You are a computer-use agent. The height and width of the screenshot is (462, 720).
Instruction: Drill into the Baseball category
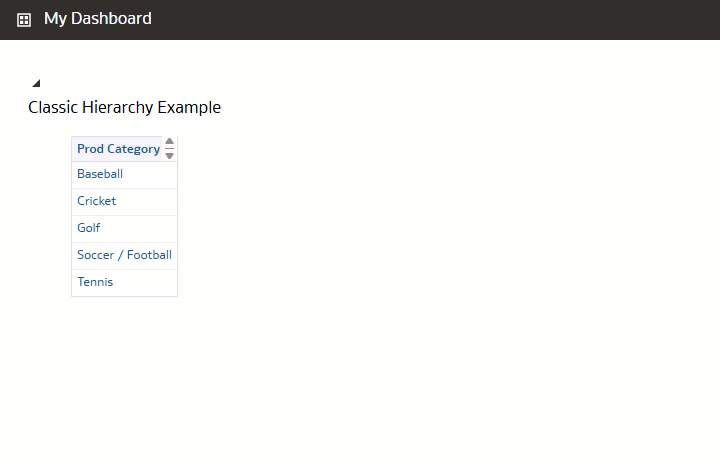(100, 174)
